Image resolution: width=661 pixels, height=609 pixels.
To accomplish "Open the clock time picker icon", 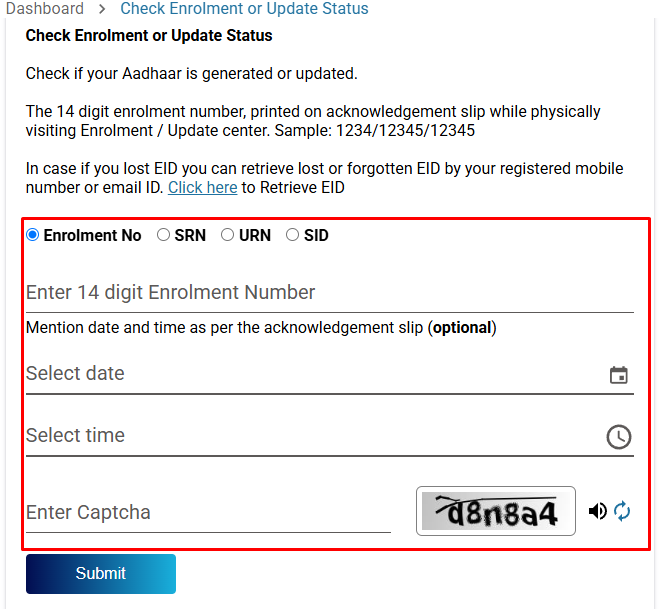I will [619, 437].
